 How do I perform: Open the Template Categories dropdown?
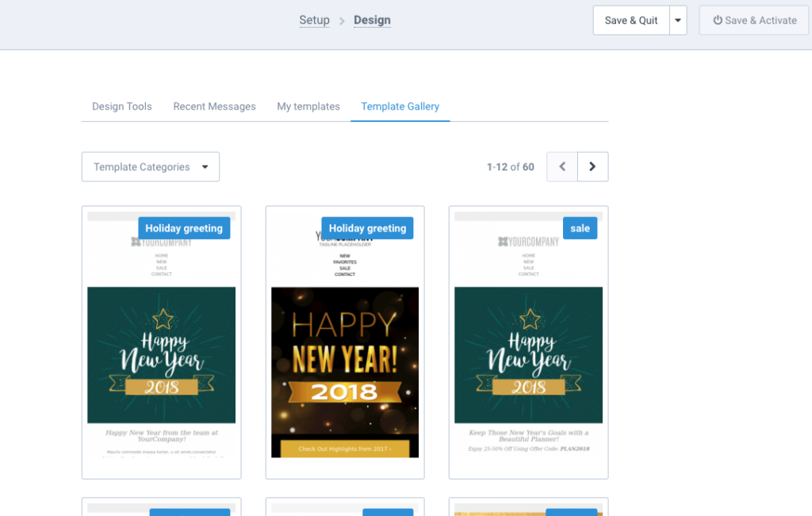151,166
